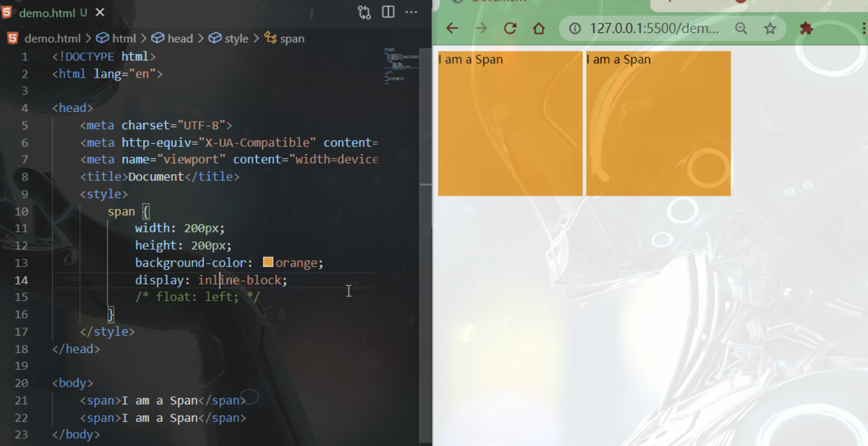Click the opening style tag on line 9
The width and height of the screenshot is (868, 446).
point(104,194)
